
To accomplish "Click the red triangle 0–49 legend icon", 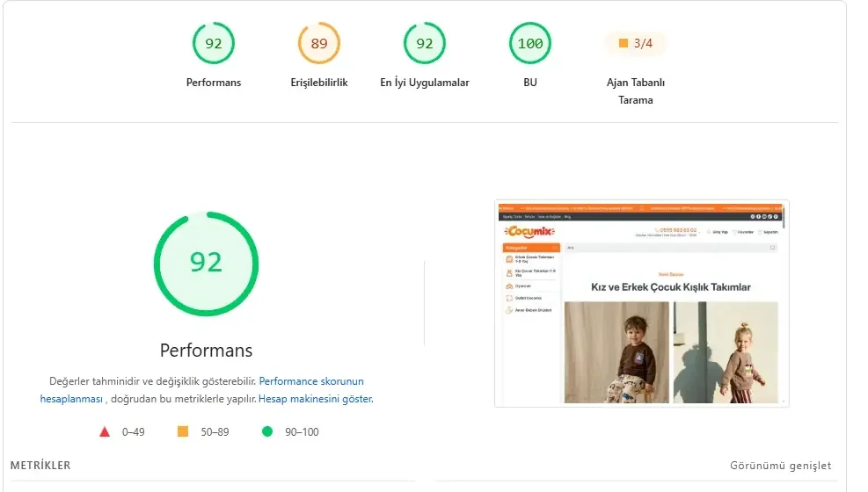I will pos(105,431).
